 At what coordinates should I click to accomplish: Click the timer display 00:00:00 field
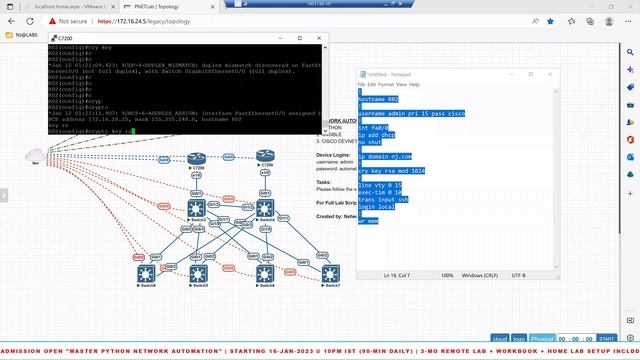576,339
